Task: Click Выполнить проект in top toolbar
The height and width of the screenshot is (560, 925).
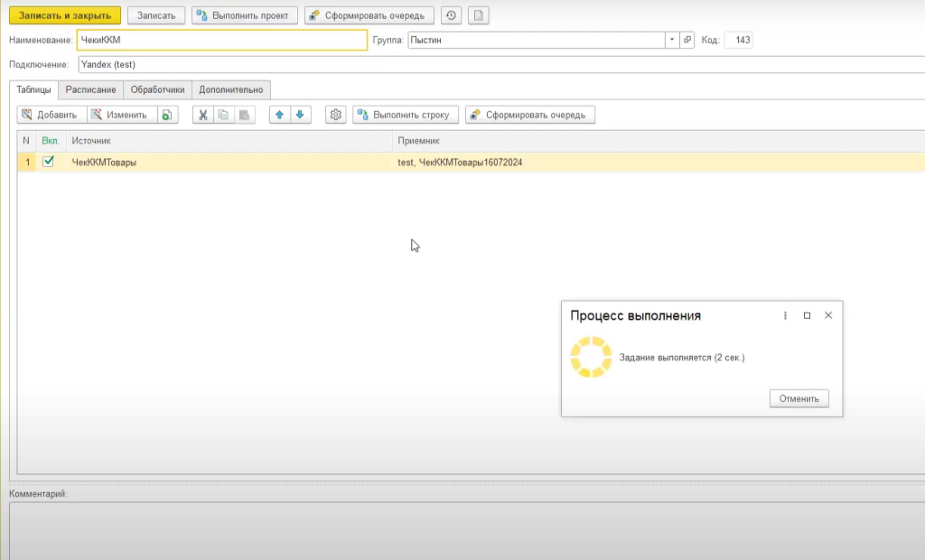Action: [245, 15]
